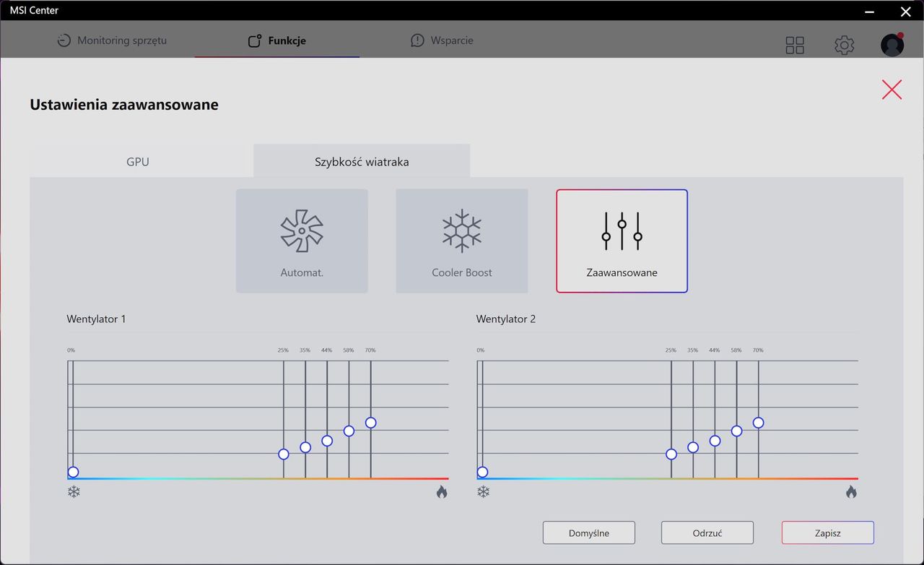Click Wentylator 1 slider handle at 35%
924x565 pixels.
(305, 447)
